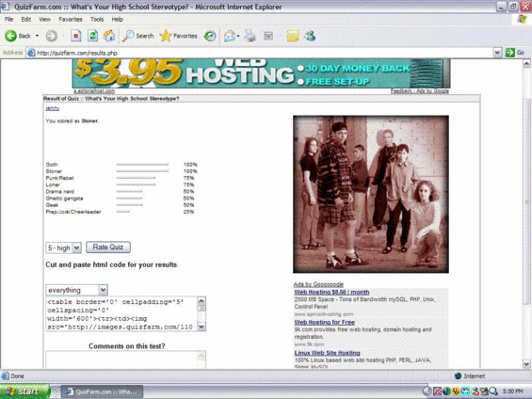Click the grey Forward arrow button
This screenshot has width=532, height=399.
[x=52, y=36]
